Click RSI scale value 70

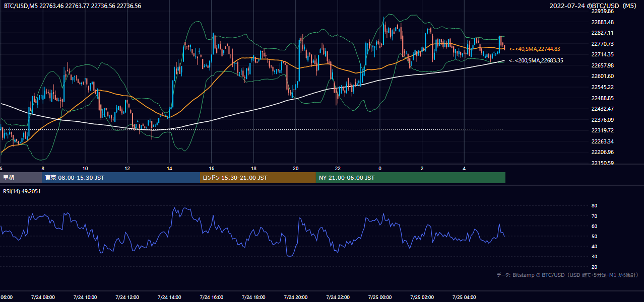594,216
